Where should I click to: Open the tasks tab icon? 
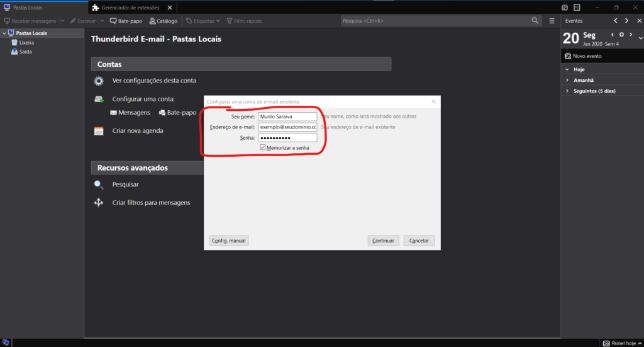(x=577, y=8)
